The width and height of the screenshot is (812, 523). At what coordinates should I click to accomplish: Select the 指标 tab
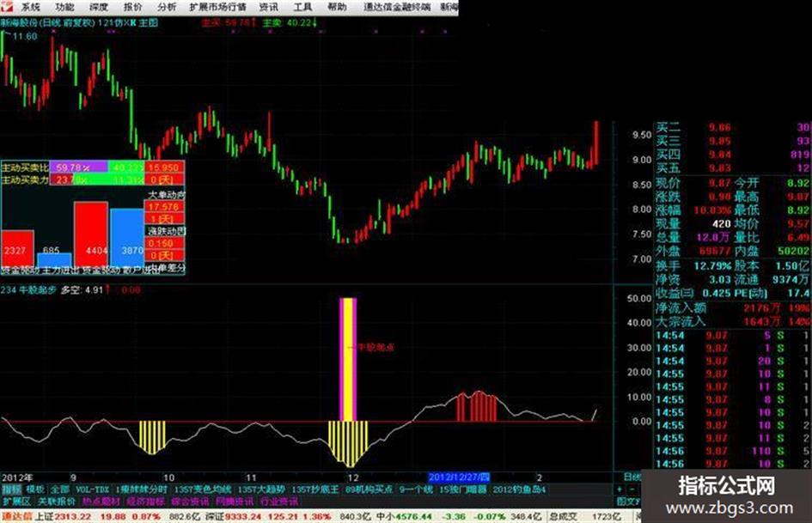click(11, 490)
